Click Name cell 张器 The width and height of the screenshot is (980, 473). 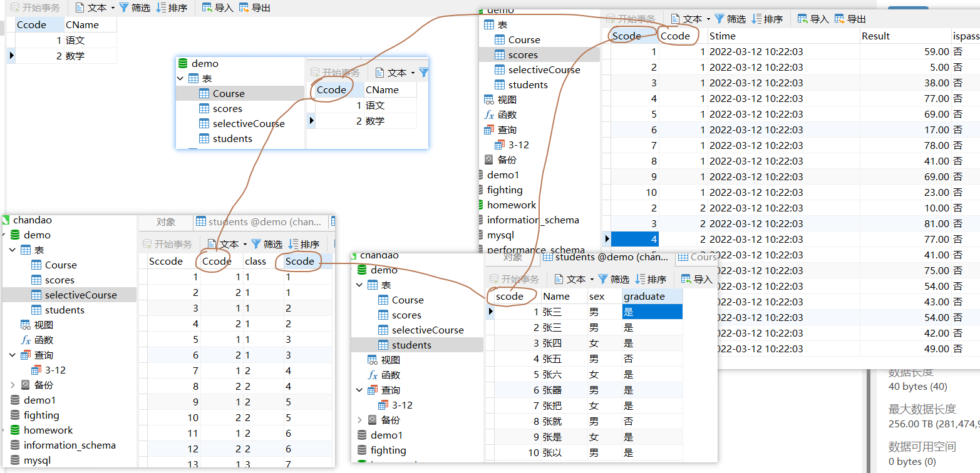click(564, 390)
